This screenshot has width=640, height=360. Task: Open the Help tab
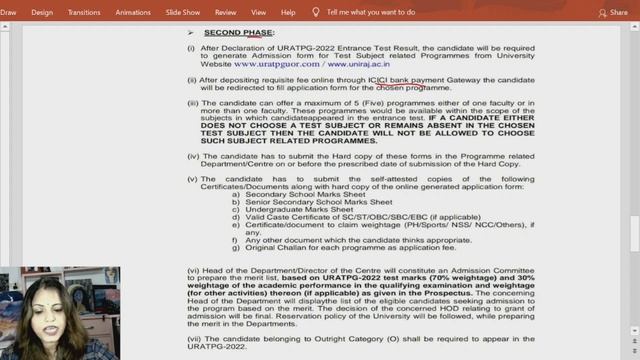[x=288, y=12]
